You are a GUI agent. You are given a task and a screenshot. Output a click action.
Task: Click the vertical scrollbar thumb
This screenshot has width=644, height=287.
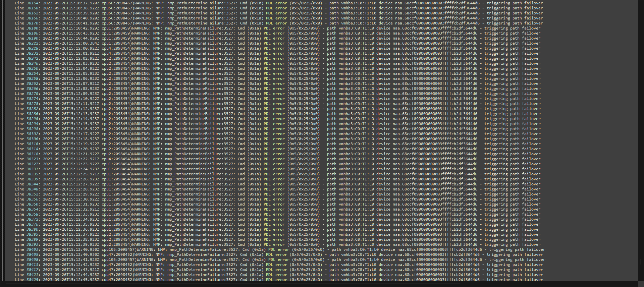tap(641, 262)
